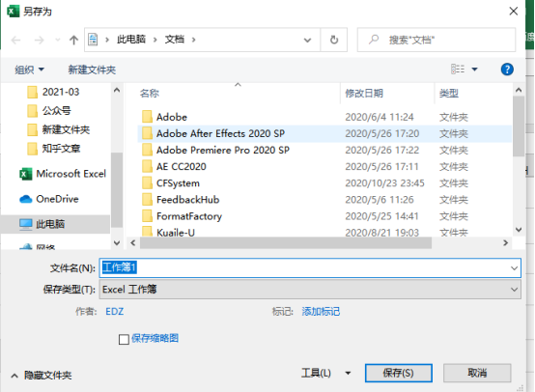Click 新建文件夹 button
The image size is (535, 392).
tap(92, 70)
